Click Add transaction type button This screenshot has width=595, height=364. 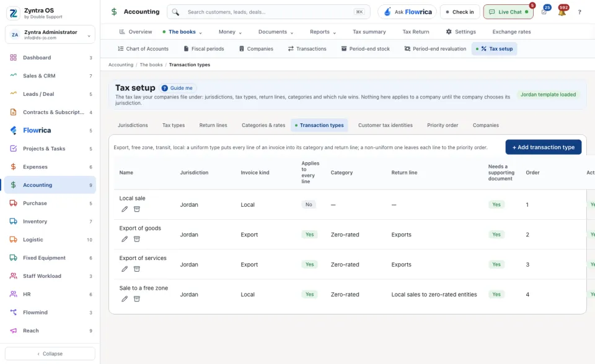(x=544, y=147)
